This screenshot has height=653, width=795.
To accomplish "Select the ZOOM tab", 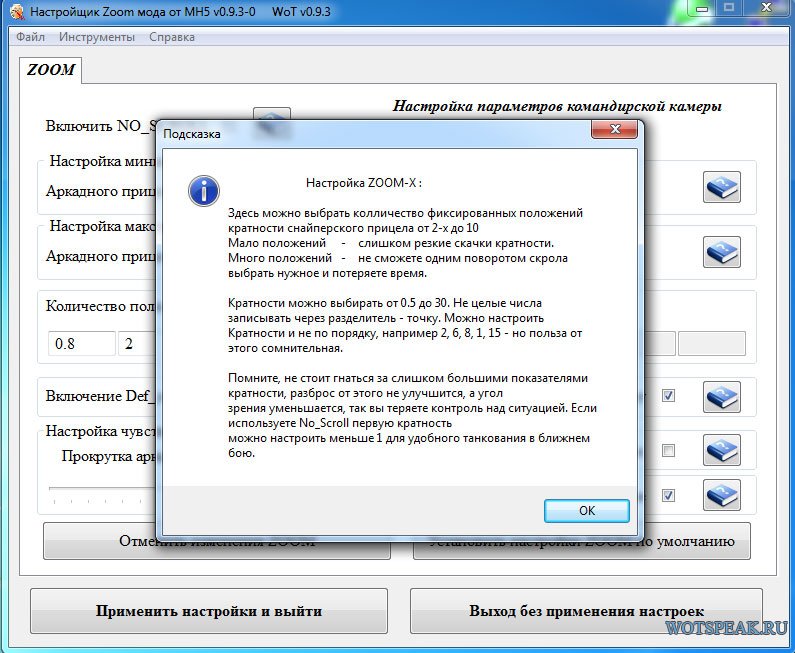I will [50, 71].
